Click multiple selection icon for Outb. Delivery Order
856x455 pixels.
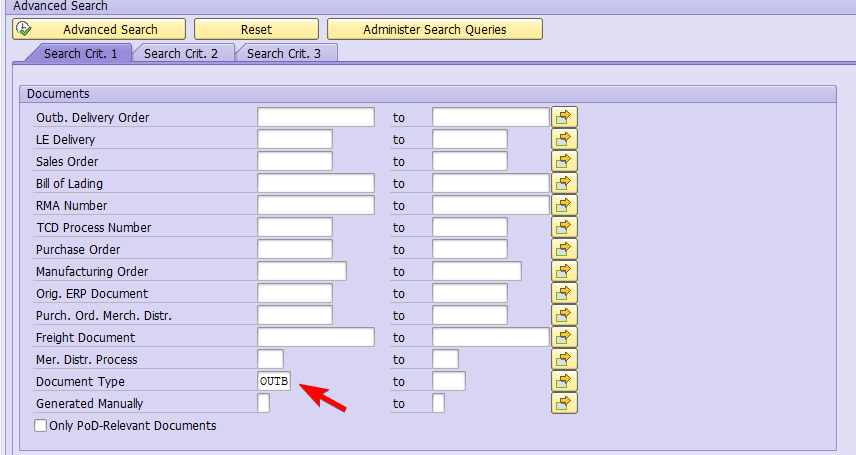pyautogui.click(x=565, y=117)
